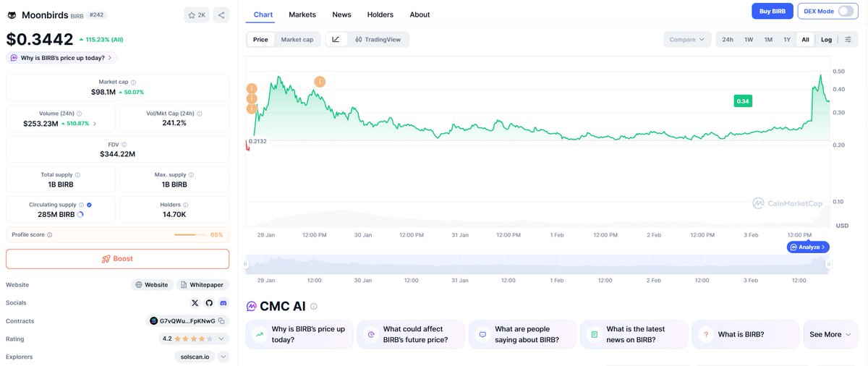
Task: Open the Discord social link
Action: [x=223, y=303]
